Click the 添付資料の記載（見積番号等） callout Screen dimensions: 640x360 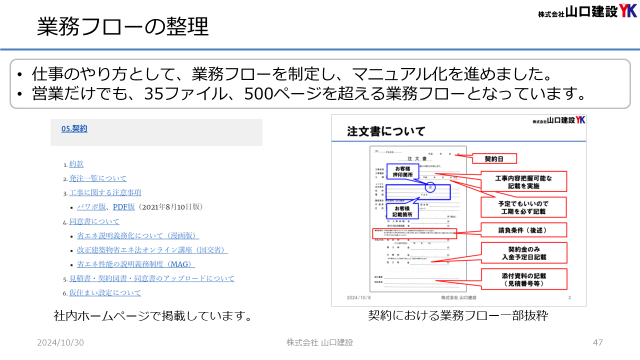[x=524, y=279]
